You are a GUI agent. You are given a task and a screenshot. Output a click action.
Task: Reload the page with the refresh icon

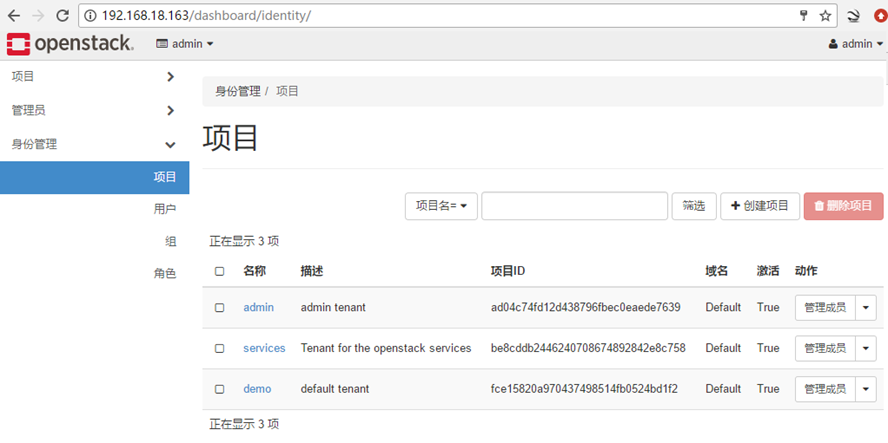[62, 16]
